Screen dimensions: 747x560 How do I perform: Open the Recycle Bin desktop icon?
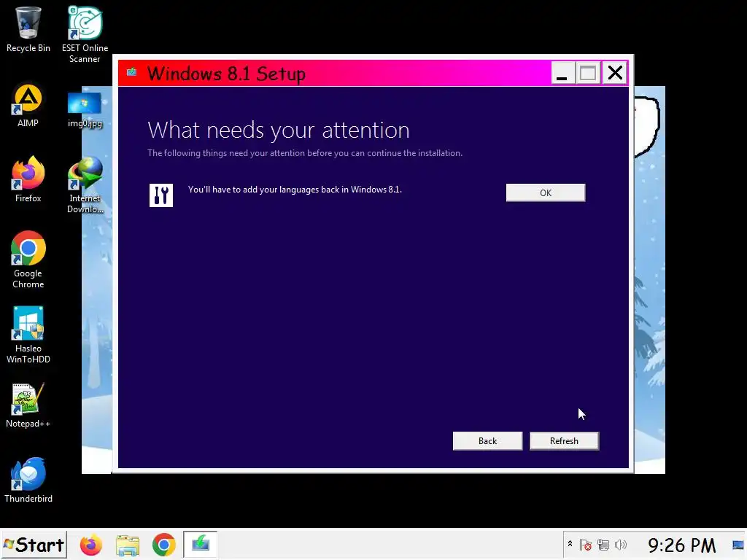point(28,29)
